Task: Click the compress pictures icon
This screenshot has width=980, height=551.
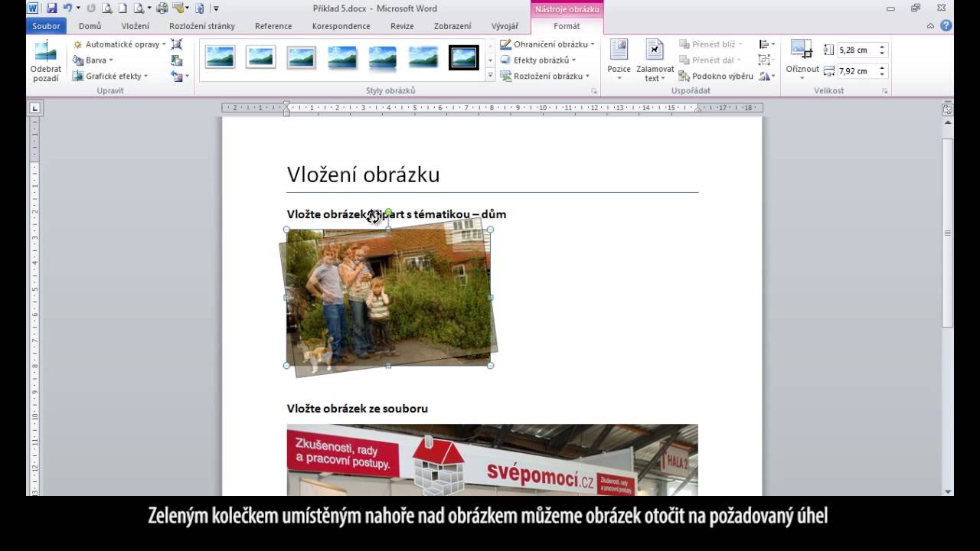Action: (177, 44)
